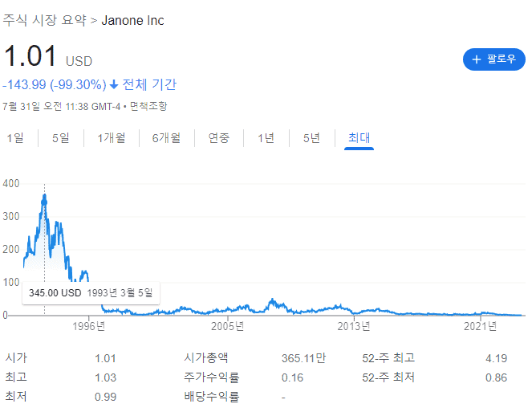
Task: Click the 시가 label
Action: tap(16, 357)
